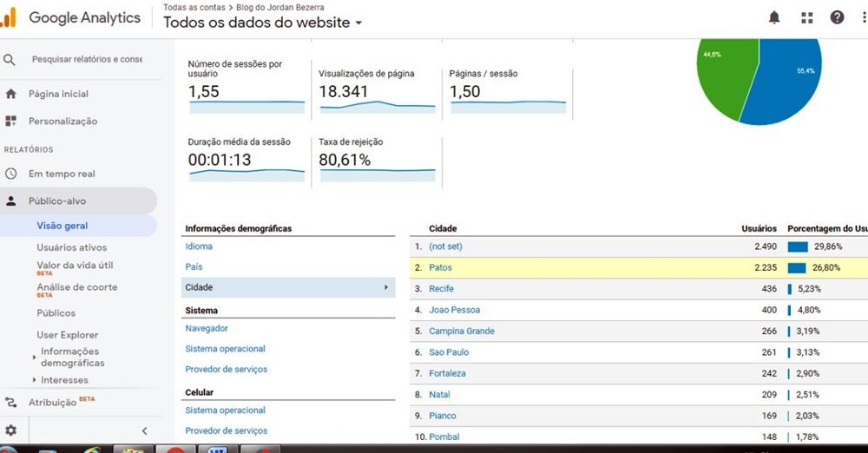868x453 pixels.
Task: Open the admin settings gear icon
Action: (11, 430)
